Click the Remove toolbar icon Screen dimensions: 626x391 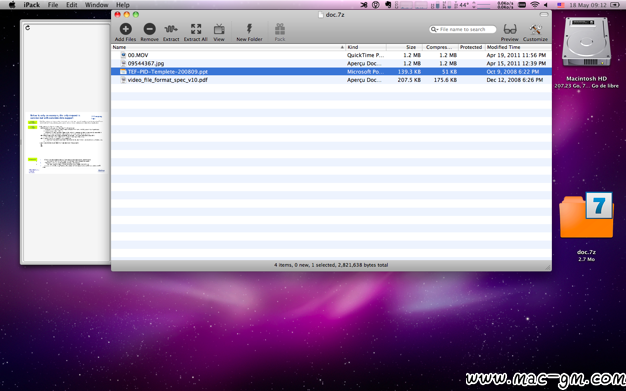149,29
